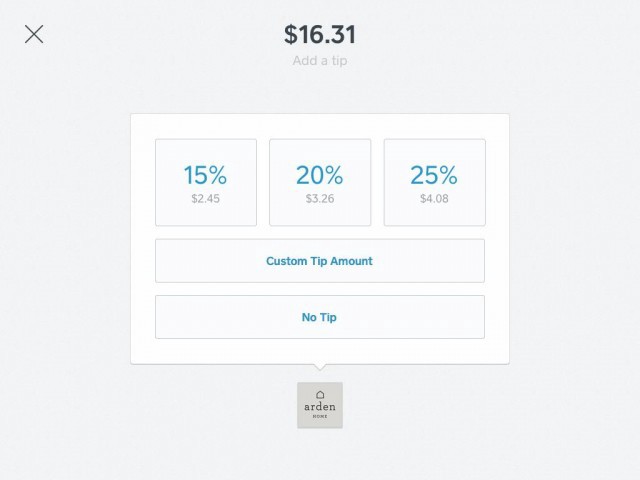Choose the 20% tip tile
This screenshot has width=640, height=480.
point(320,182)
